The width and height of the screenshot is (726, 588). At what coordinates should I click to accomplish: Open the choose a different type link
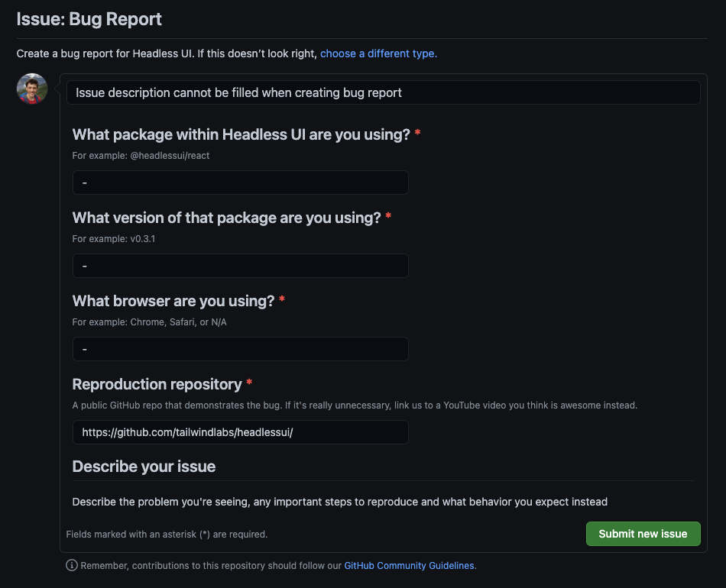(378, 53)
